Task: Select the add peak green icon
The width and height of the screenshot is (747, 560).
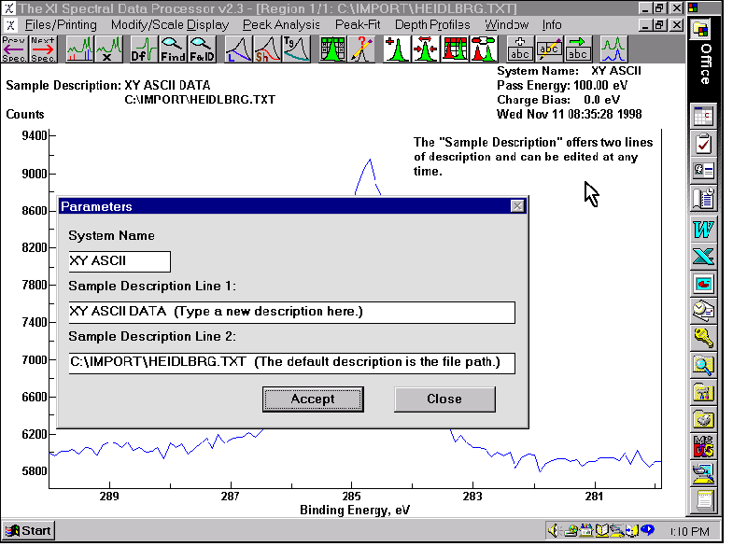Action: click(398, 48)
